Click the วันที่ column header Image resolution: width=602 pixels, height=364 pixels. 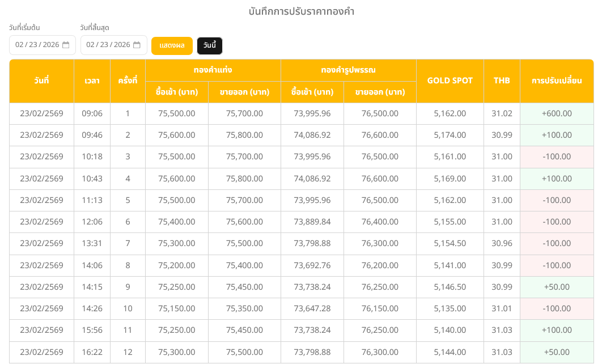coord(41,81)
